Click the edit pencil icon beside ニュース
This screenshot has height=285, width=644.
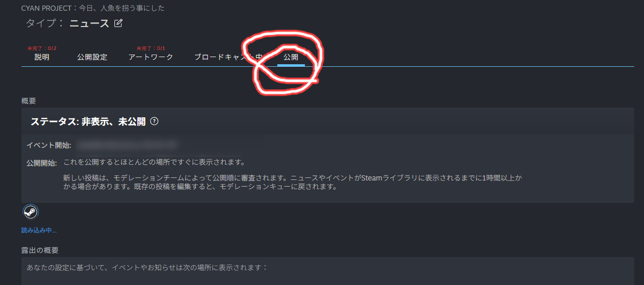pos(118,23)
